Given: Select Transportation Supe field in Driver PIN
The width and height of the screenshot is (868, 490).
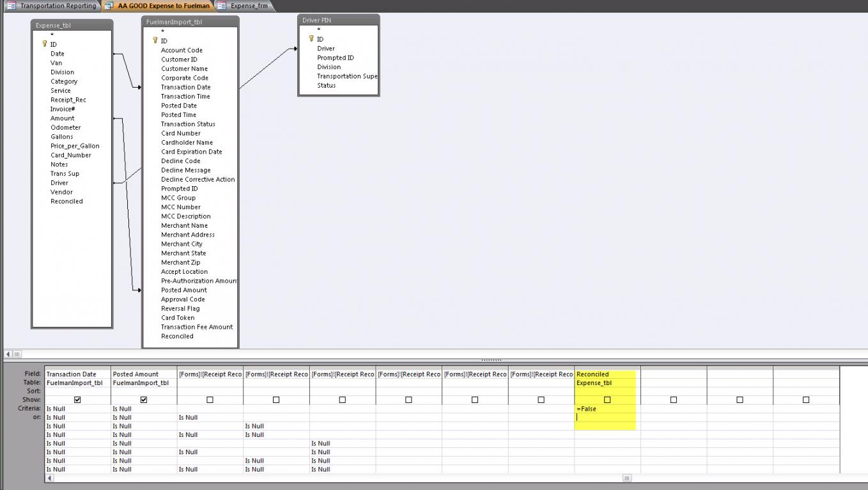Looking at the screenshot, I should click(346, 76).
